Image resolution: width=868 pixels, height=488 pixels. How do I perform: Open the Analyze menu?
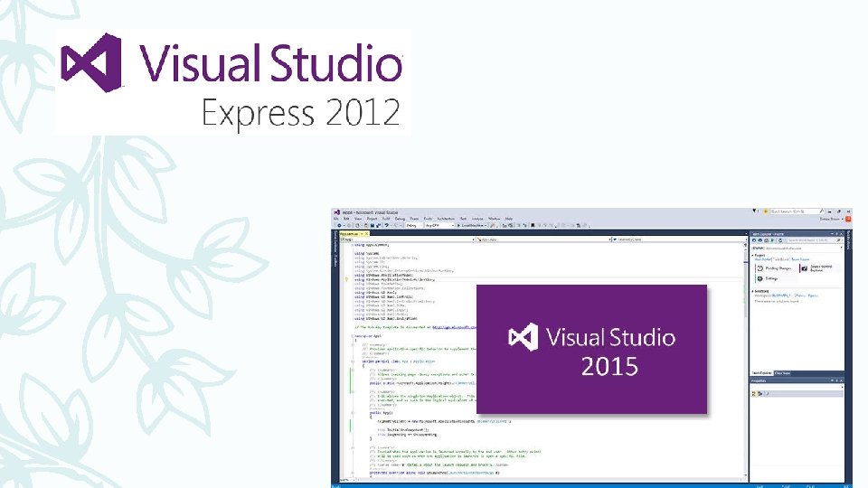(x=477, y=219)
